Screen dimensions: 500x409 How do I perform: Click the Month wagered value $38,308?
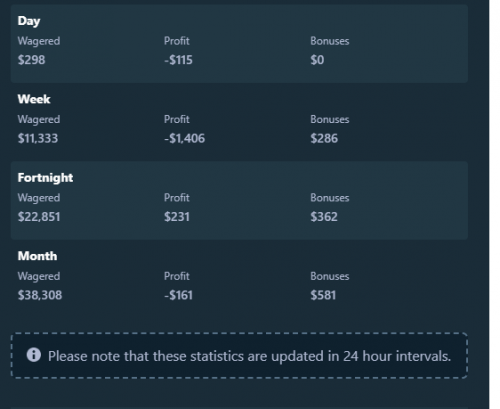(40, 295)
